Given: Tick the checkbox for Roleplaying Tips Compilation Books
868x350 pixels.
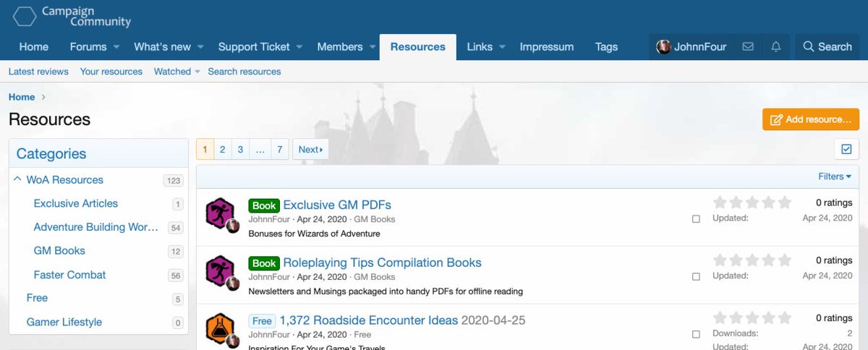Looking at the screenshot, I should pos(696,276).
